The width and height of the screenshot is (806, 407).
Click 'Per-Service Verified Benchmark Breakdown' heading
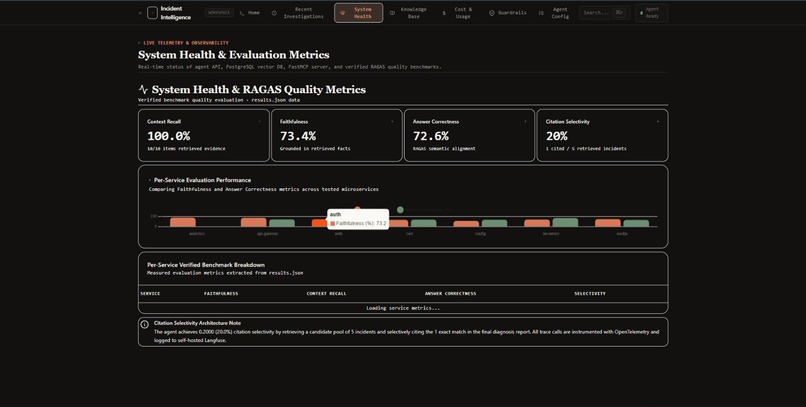click(206, 265)
